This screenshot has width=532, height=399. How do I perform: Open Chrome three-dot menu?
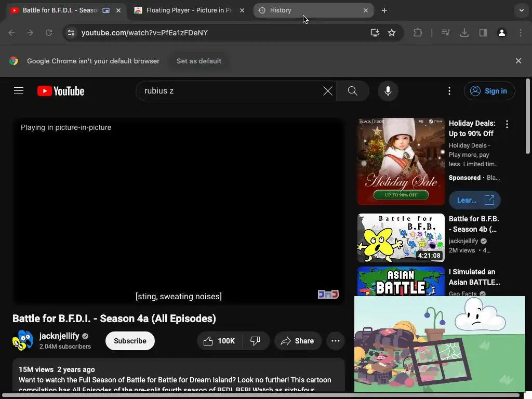(521, 33)
